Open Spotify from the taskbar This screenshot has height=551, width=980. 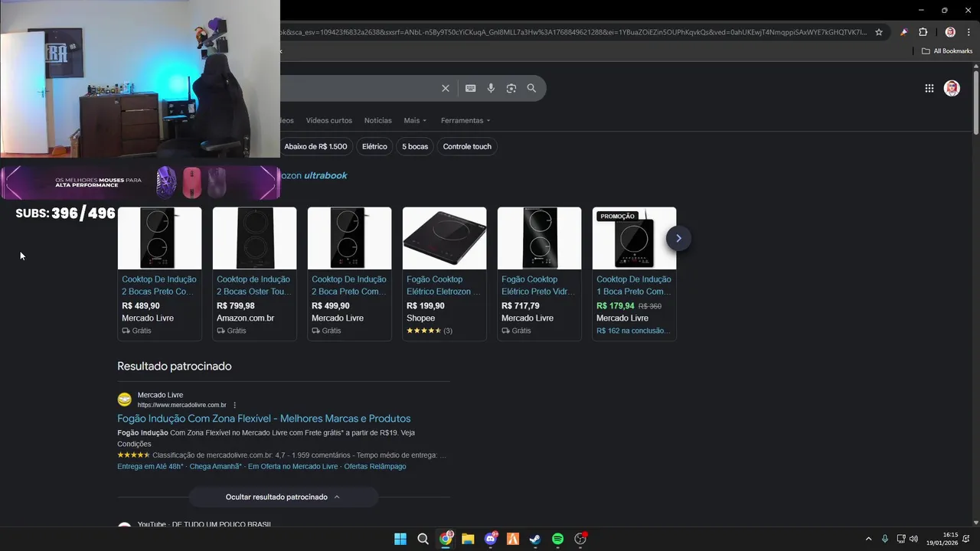pyautogui.click(x=558, y=539)
